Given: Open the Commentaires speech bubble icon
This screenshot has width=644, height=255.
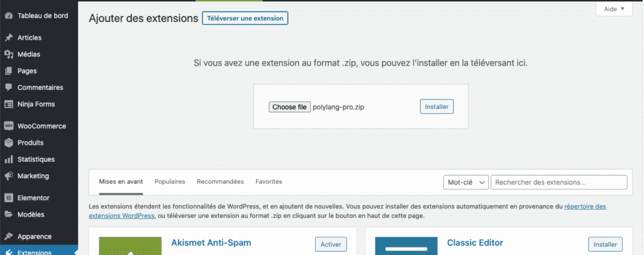Looking at the screenshot, I should [x=9, y=88].
